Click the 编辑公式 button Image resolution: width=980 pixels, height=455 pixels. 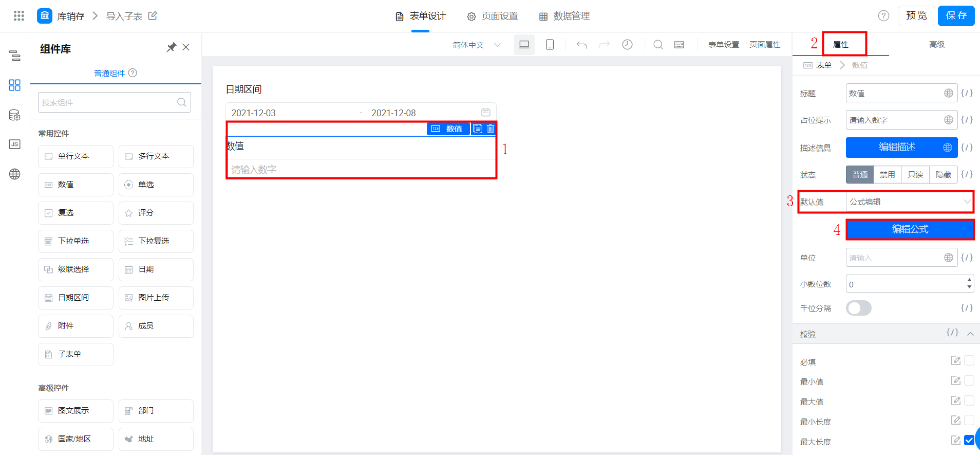(x=910, y=229)
